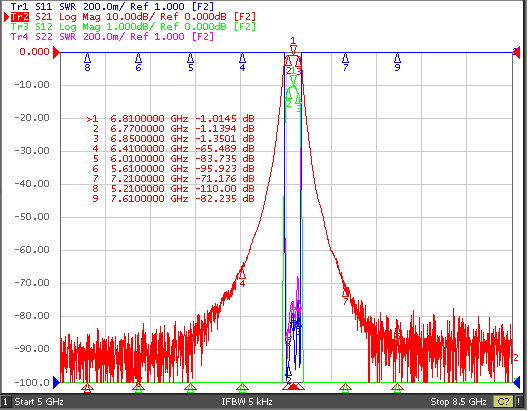Click blue marker 8 at the top
The width and height of the screenshot is (528, 411).
point(88,62)
